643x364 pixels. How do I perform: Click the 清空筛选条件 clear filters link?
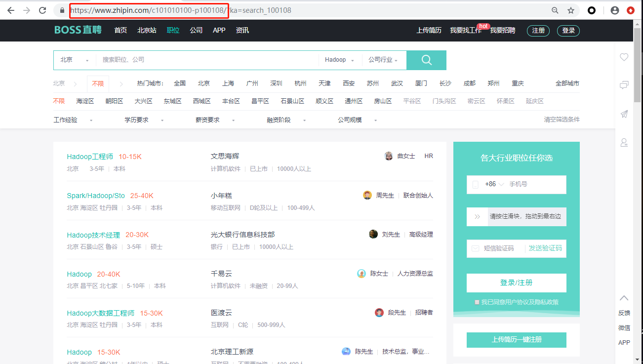point(562,119)
